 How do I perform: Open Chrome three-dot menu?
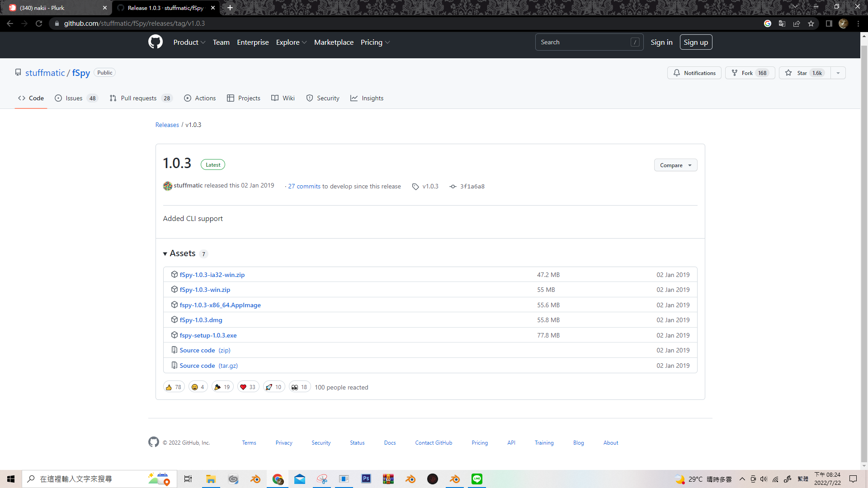858,23
